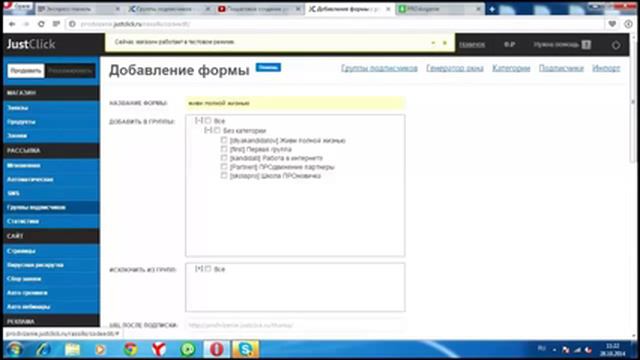
Task: Click the Рекламировать button in sidebar
Action: [x=70, y=71]
